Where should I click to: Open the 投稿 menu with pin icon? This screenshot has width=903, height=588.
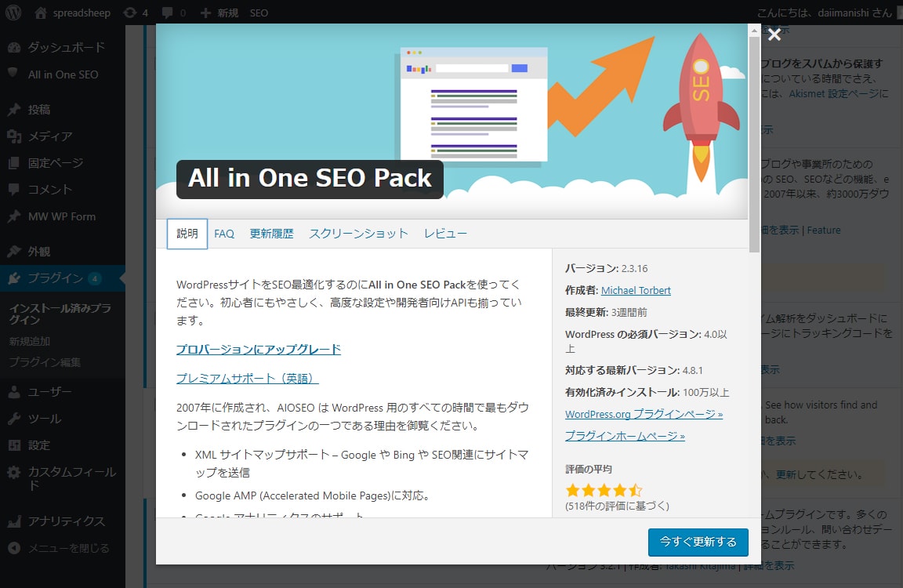[38, 110]
